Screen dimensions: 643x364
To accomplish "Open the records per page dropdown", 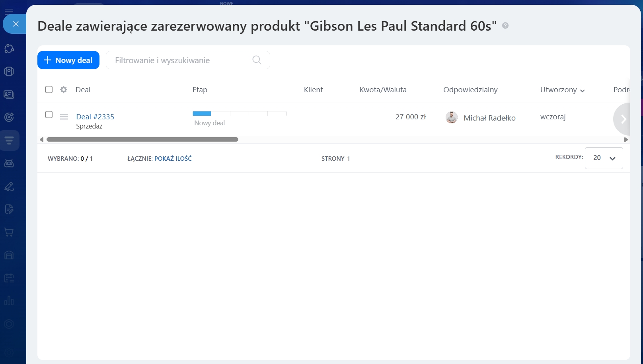I will pos(604,158).
